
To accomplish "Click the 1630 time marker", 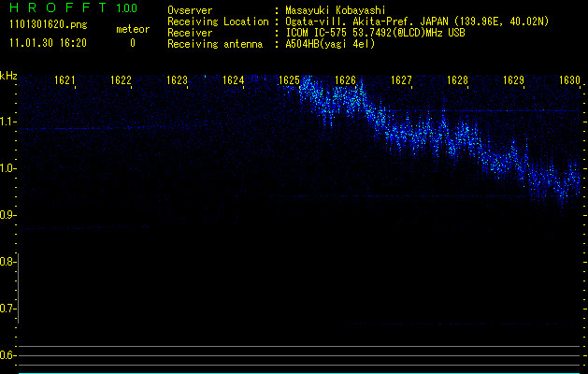I will pyautogui.click(x=569, y=80).
